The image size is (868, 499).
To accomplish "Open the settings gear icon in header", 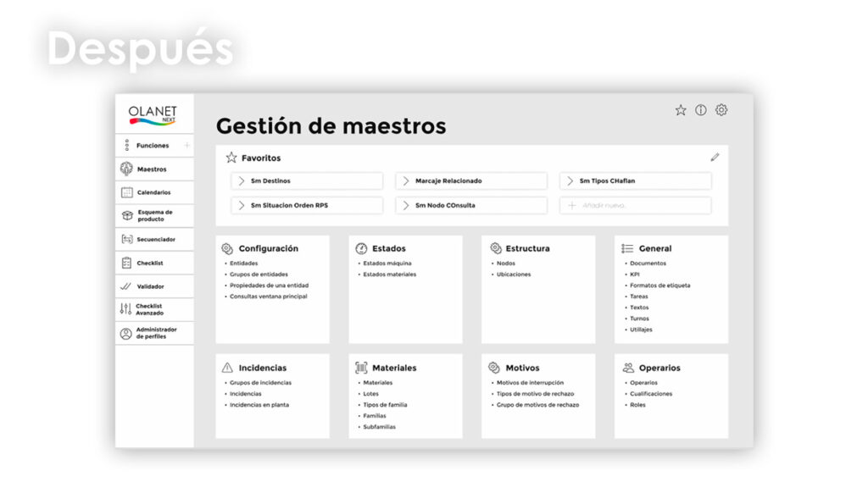I will (721, 110).
